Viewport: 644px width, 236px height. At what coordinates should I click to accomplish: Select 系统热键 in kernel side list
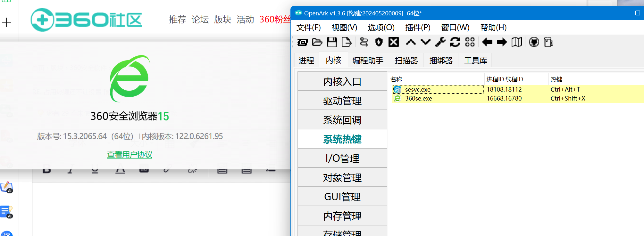342,139
